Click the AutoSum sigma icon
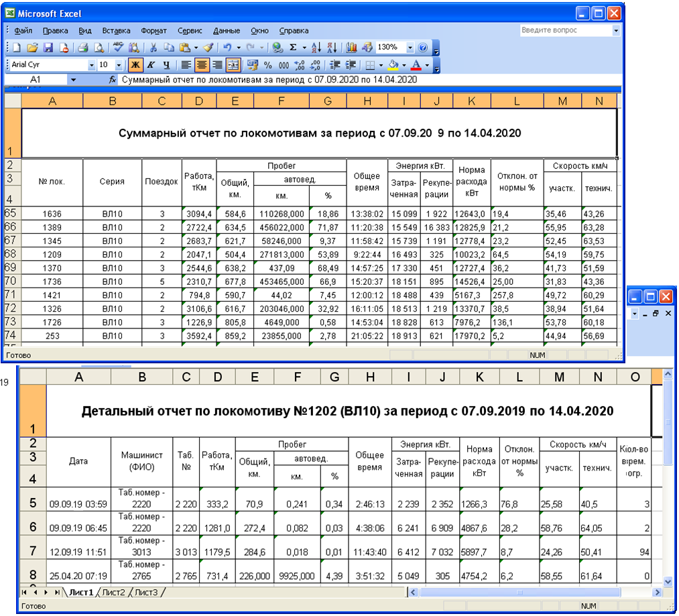 [x=293, y=48]
